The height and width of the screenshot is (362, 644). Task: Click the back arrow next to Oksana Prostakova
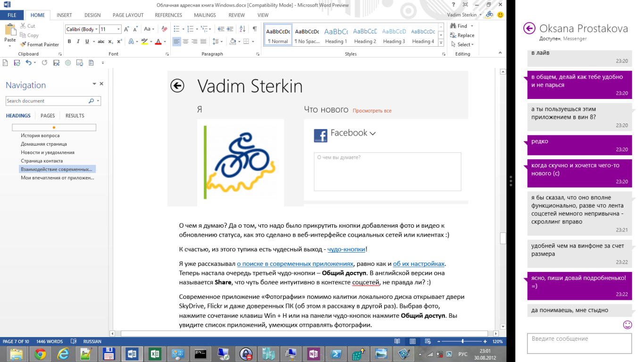529,29
